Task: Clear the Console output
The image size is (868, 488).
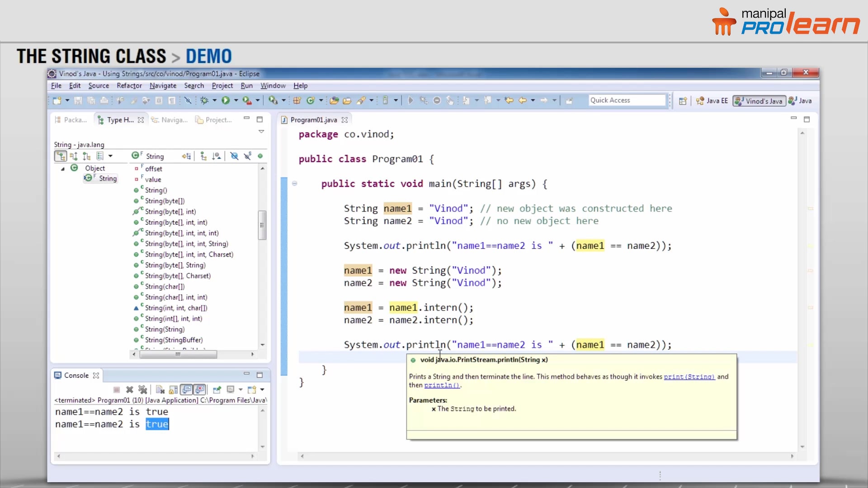Action: [160, 389]
